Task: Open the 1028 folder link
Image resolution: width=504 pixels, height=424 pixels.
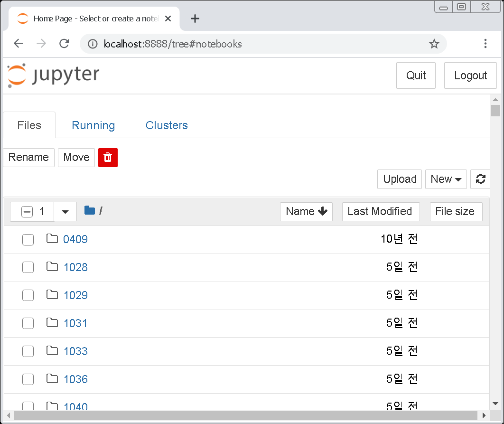Action: (x=75, y=267)
